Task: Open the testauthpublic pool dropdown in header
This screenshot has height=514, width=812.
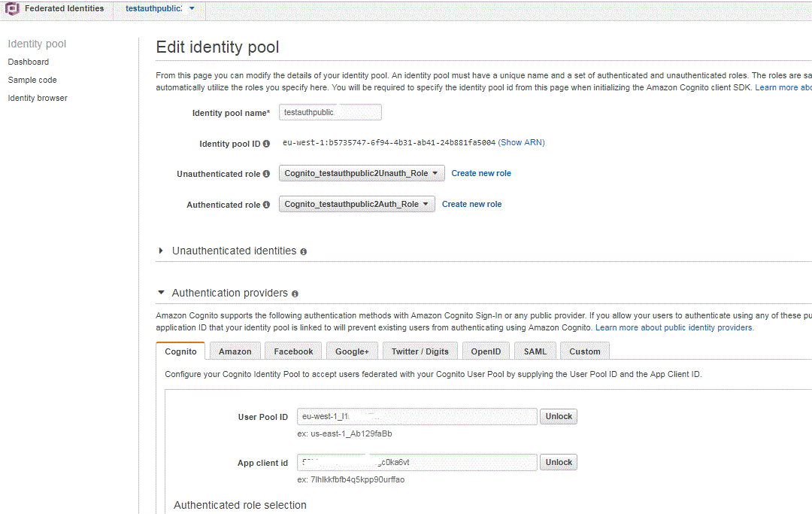Action: pos(192,9)
